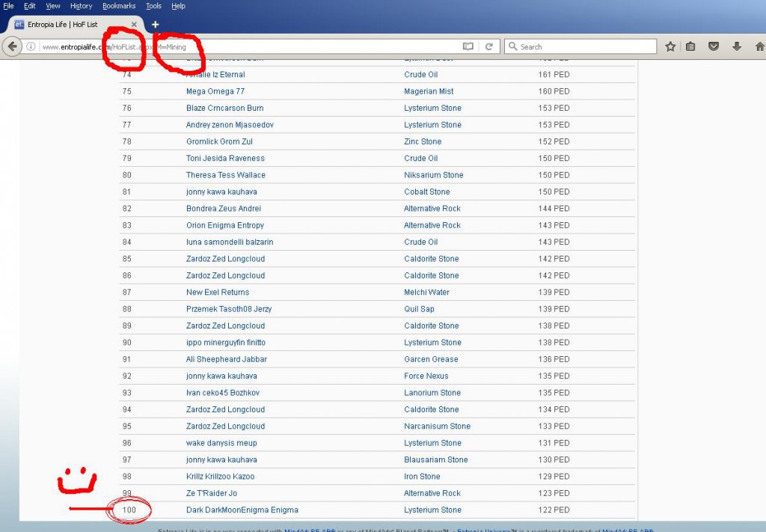Click the 160 PED value
Viewport: 766px width, 532px height.
pos(554,91)
